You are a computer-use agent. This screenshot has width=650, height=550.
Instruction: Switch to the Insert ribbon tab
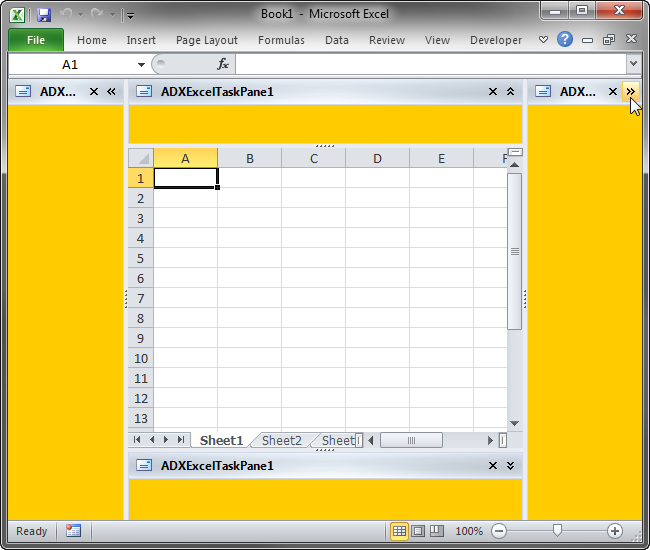141,40
